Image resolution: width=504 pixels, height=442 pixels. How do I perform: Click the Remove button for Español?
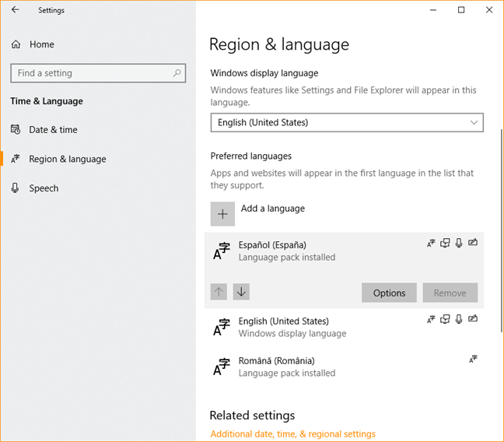pyautogui.click(x=450, y=293)
